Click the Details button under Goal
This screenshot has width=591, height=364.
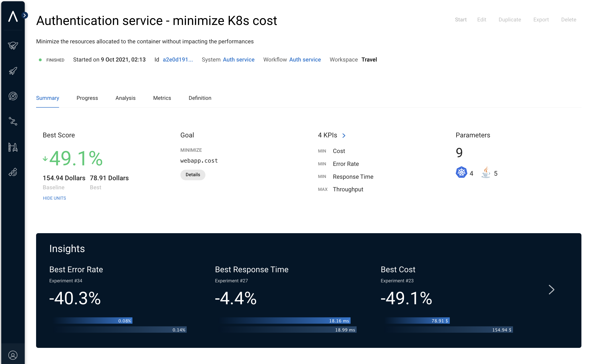tap(193, 175)
